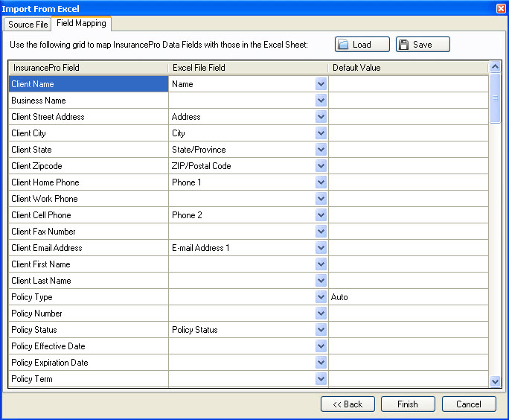The height and width of the screenshot is (420, 509).
Task: Open Excel field dropdown for Client Name
Action: pos(321,84)
